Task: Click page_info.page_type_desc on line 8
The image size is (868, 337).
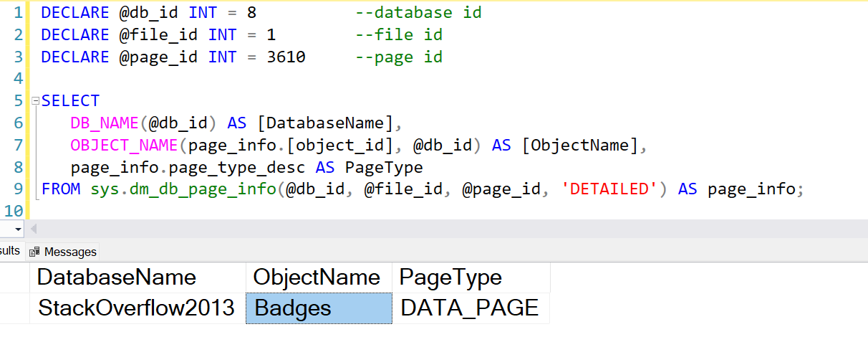Action: pyautogui.click(x=188, y=168)
